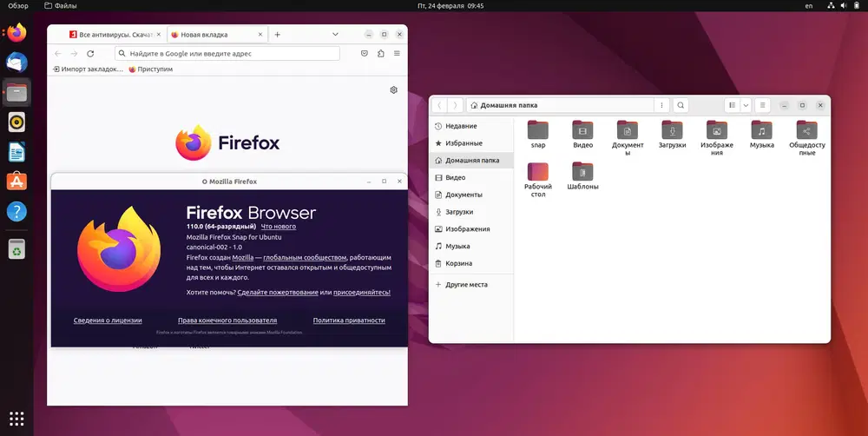This screenshot has width=868, height=436.
Task: Close the 'Новая вкладка' tab
Action: pos(260,35)
